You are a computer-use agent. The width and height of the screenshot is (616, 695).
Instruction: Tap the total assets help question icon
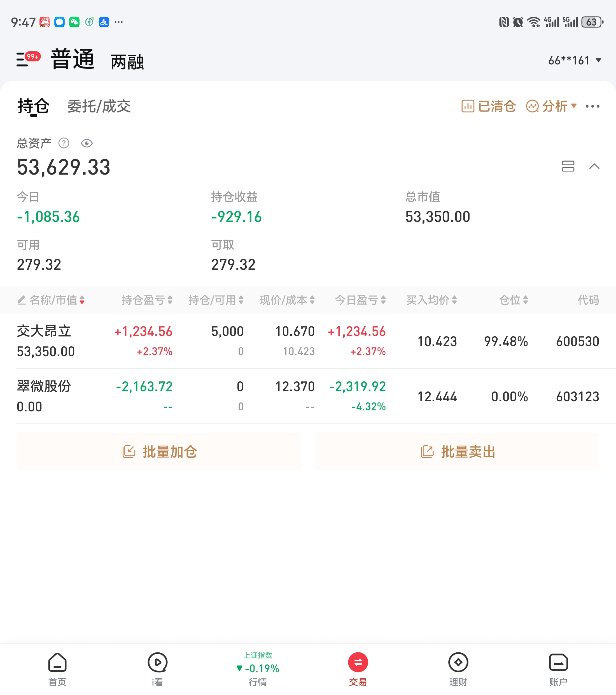click(64, 143)
